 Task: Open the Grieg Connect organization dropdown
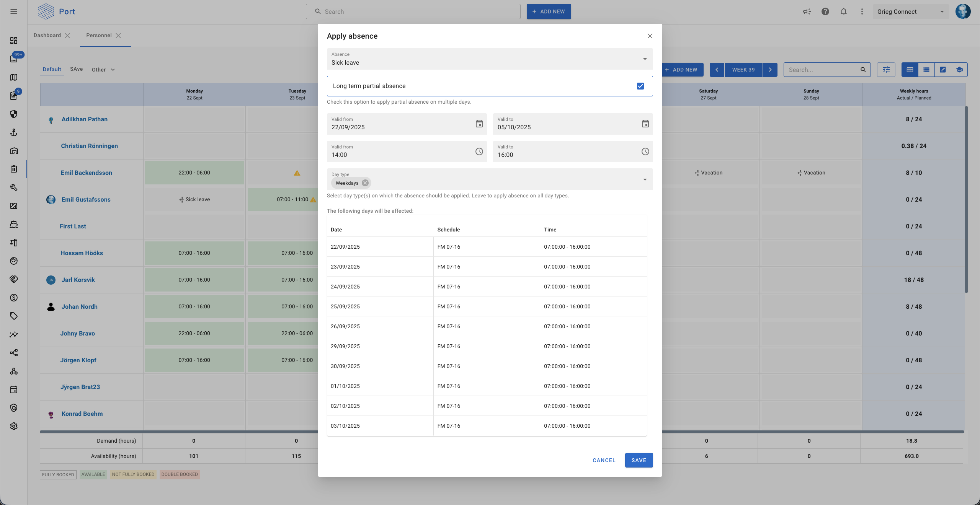tap(910, 11)
